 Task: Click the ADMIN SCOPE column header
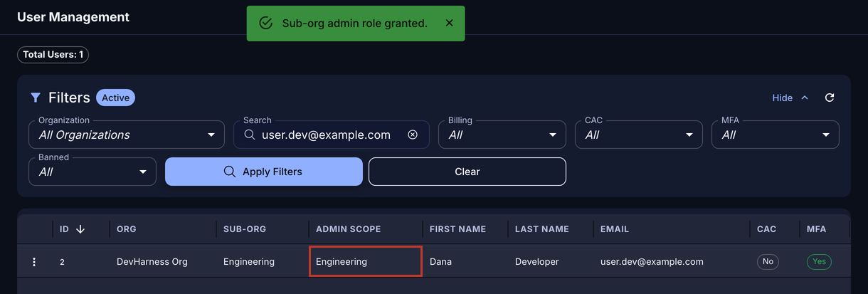pos(349,229)
